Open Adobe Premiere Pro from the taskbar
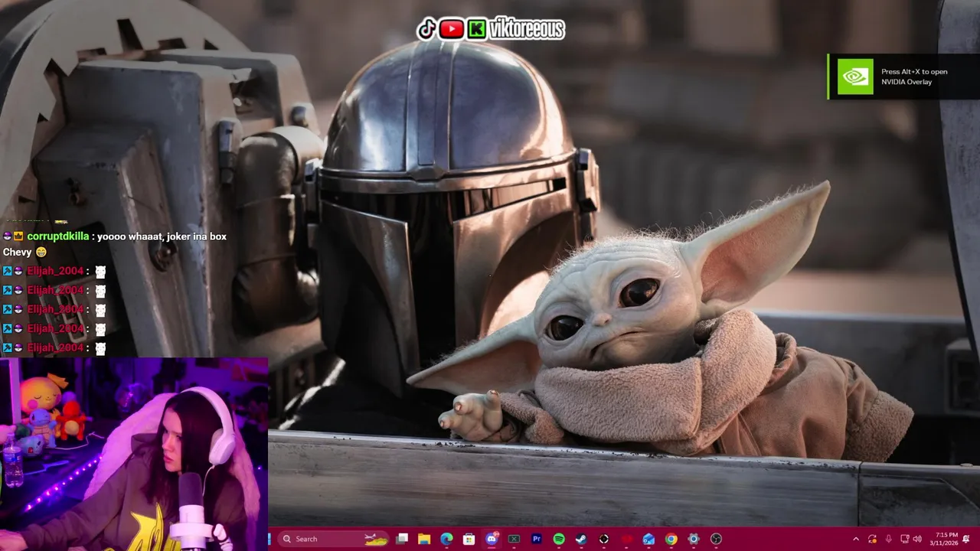 click(x=536, y=539)
